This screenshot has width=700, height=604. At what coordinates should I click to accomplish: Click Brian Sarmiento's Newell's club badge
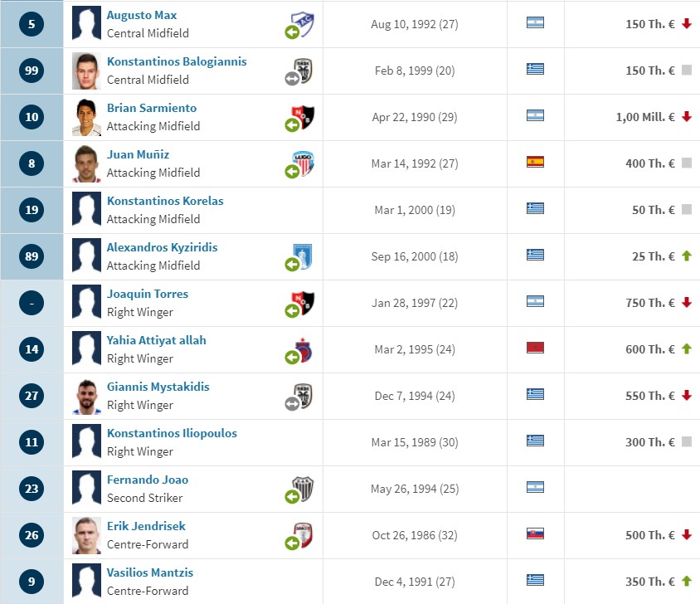(x=303, y=117)
